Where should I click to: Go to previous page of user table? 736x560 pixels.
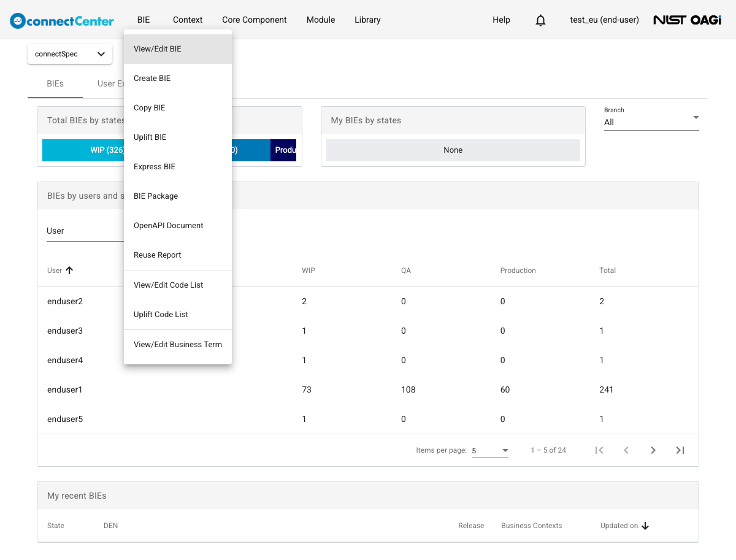point(626,450)
